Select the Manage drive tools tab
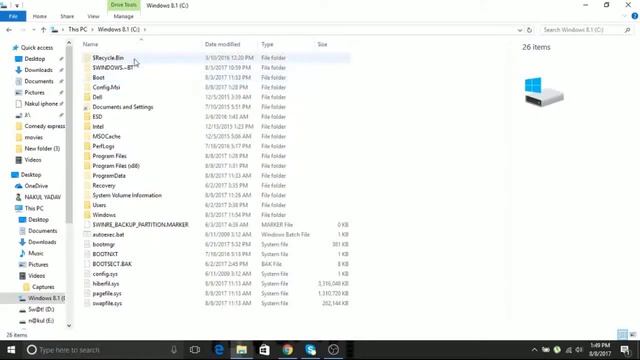Viewport: 640px width, 360px height. coord(123,16)
